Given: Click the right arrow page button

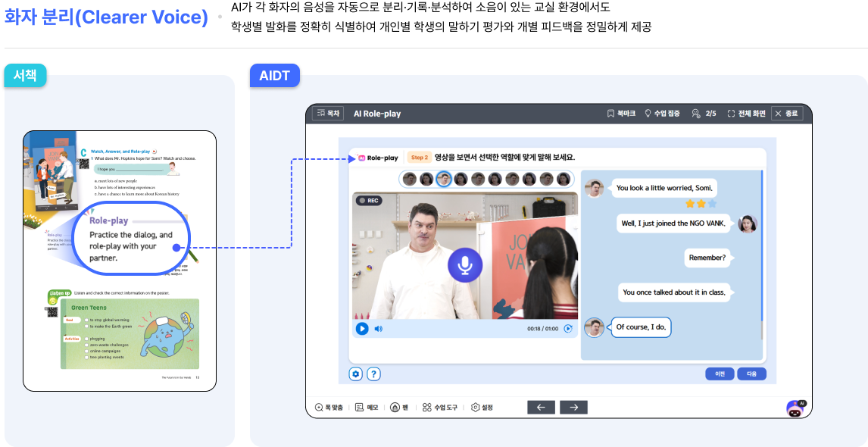Looking at the screenshot, I should pos(573,408).
